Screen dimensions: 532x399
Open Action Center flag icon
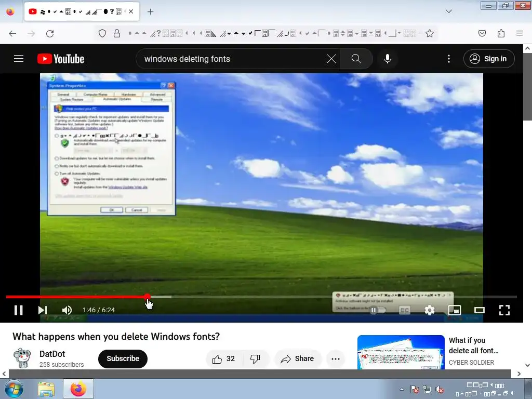pyautogui.click(x=414, y=390)
